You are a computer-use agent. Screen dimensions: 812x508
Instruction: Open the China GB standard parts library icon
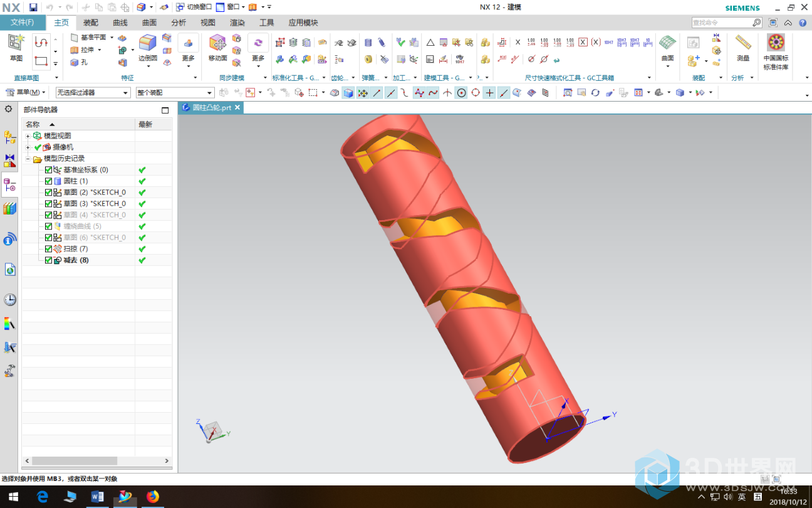[776, 43]
